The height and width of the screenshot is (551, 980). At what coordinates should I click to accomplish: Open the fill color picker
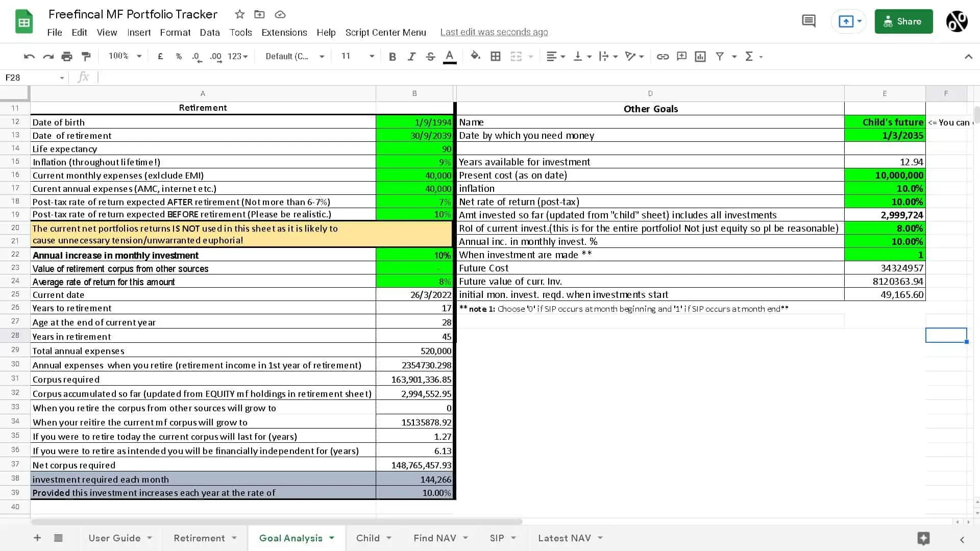click(x=476, y=56)
